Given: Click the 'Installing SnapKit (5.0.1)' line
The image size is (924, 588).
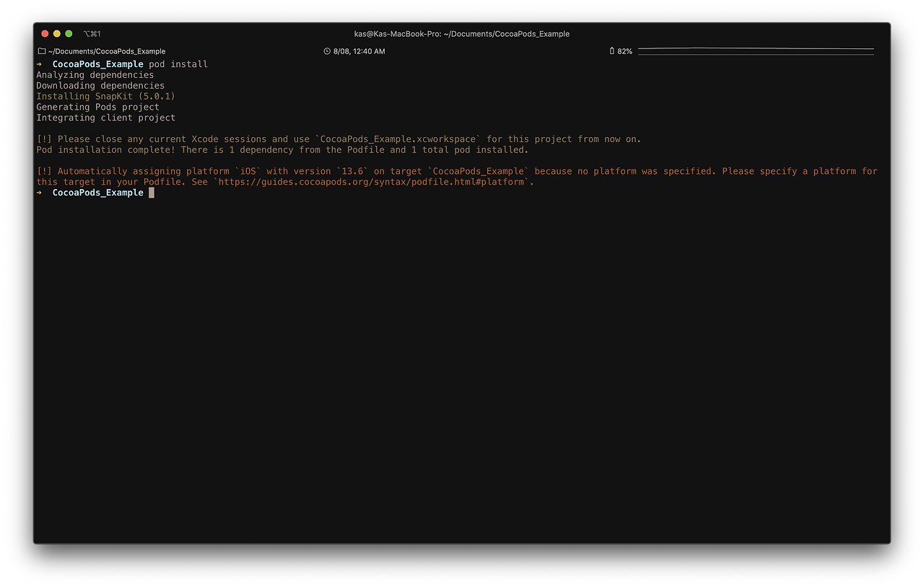Looking at the screenshot, I should [106, 97].
